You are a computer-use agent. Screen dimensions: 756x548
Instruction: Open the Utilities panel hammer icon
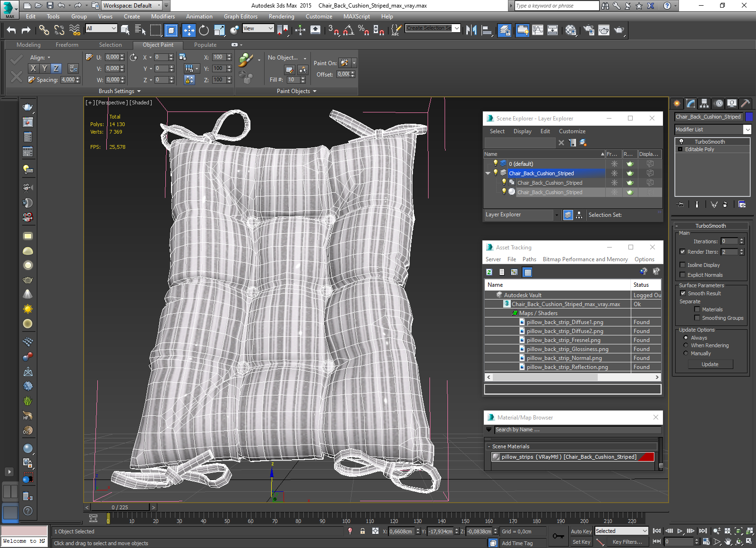pyautogui.click(x=745, y=103)
